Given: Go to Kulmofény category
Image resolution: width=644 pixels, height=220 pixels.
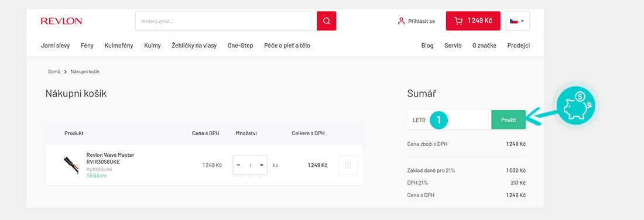Looking at the screenshot, I should pos(119,46).
